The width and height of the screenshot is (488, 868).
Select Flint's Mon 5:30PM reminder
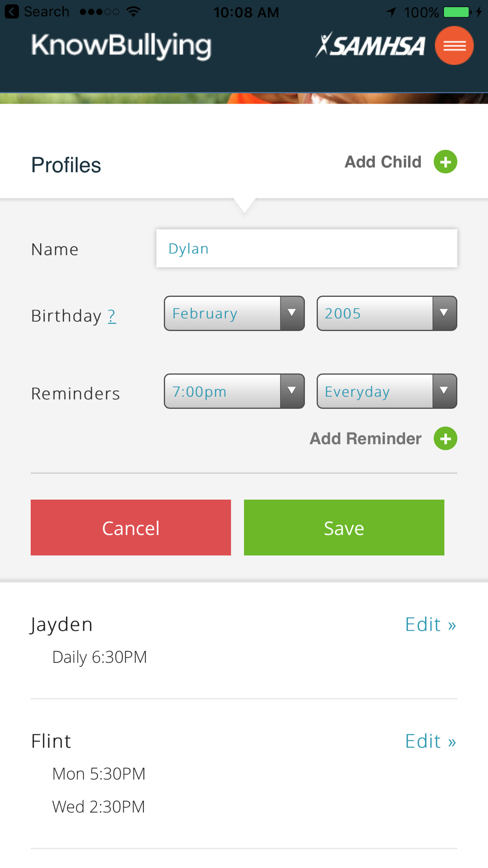tap(99, 774)
